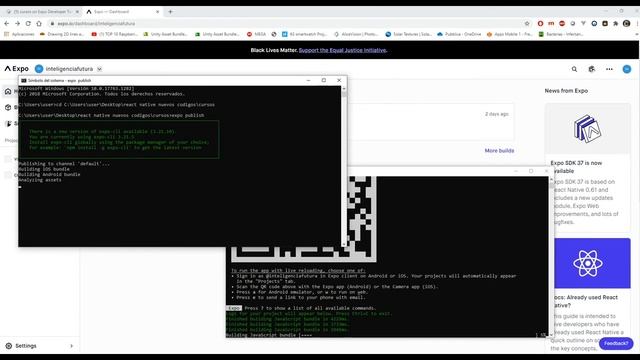Viewport: 640px width, 360px height.
Task: Open search using the magnifier icon in Expo header
Action: (574, 69)
